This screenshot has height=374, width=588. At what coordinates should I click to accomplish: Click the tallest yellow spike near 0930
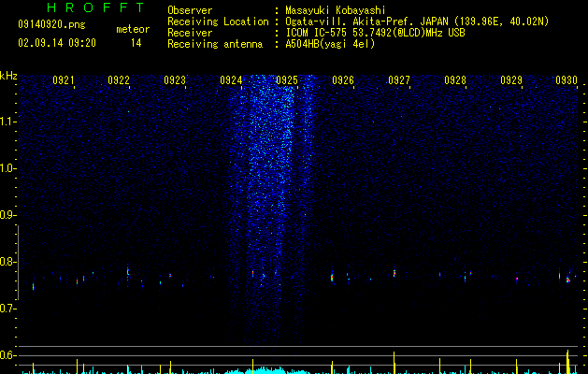click(x=567, y=362)
